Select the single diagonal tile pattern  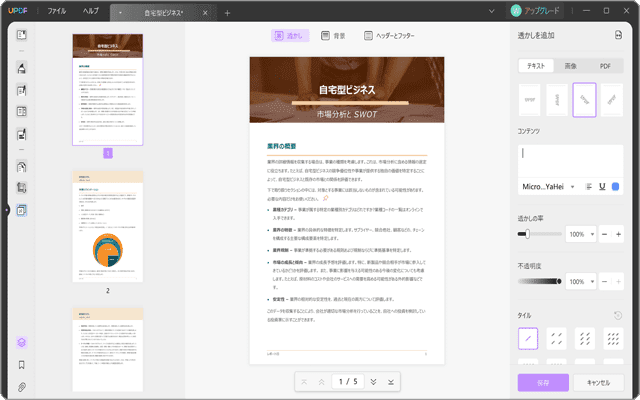coord(530,340)
